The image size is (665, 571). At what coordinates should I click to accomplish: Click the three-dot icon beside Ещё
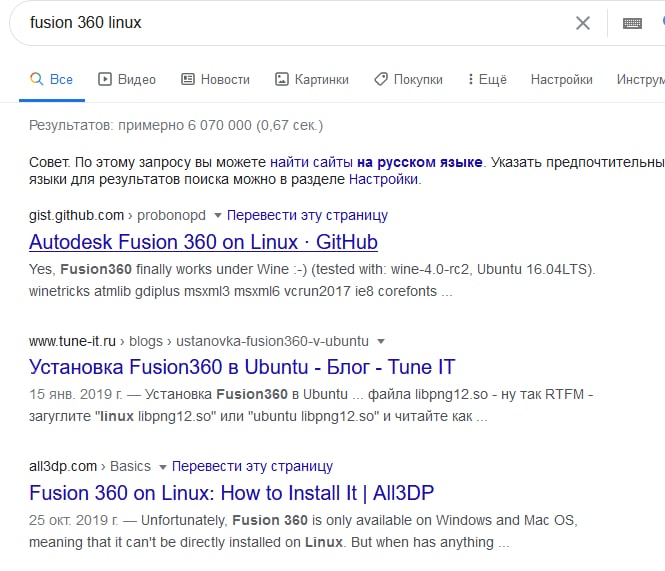click(x=470, y=79)
